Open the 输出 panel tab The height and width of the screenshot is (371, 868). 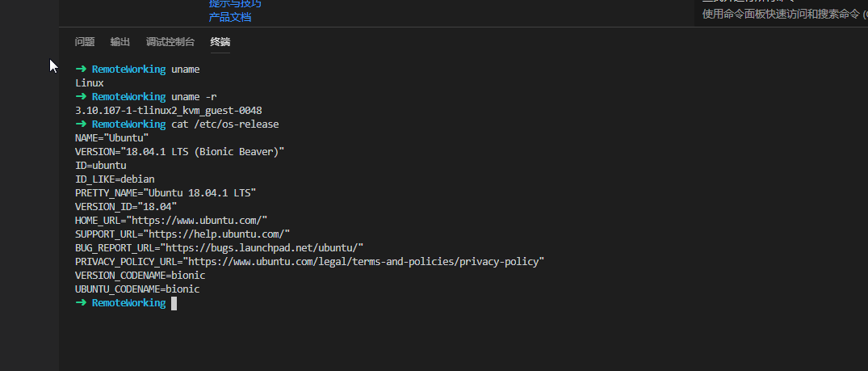coord(120,42)
